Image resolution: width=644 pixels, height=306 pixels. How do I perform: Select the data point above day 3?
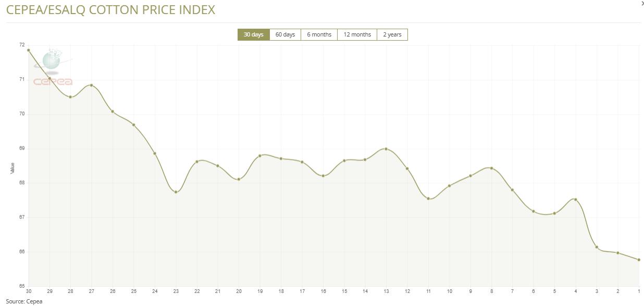(597, 247)
